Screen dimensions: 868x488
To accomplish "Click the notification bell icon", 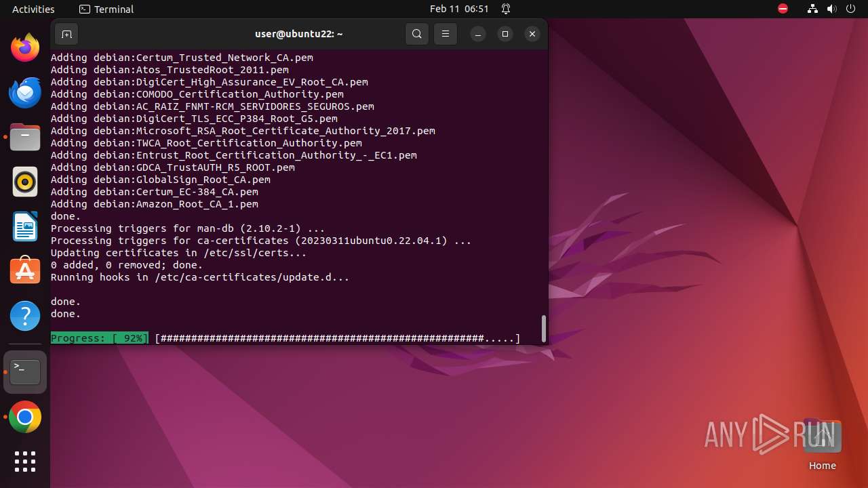I will [506, 9].
